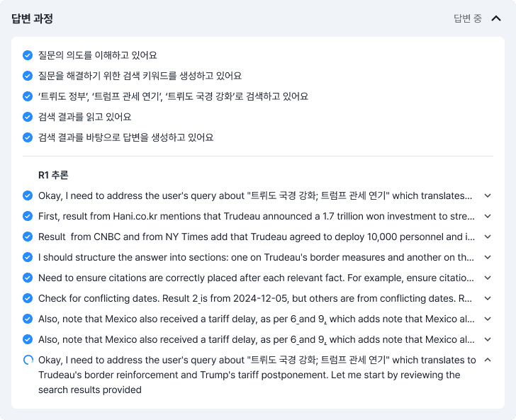Click check icon beside '검색 결과를 읽고 있어요'
This screenshot has width=516, height=420.
[x=28, y=117]
